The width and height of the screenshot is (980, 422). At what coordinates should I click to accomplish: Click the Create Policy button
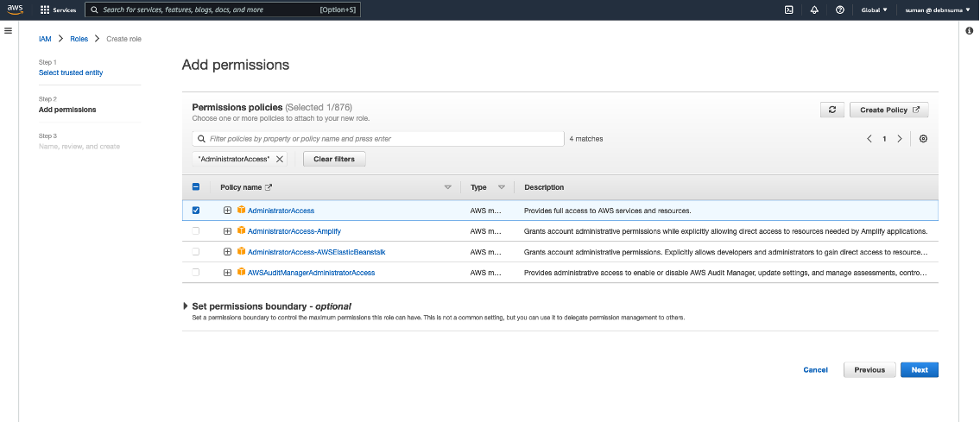(889, 110)
